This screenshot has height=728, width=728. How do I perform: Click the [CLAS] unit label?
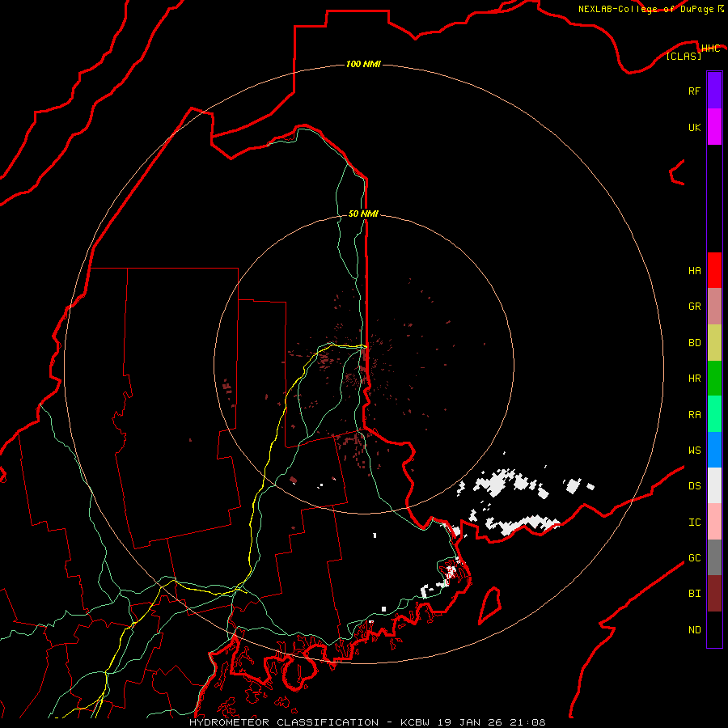pyautogui.click(x=684, y=57)
